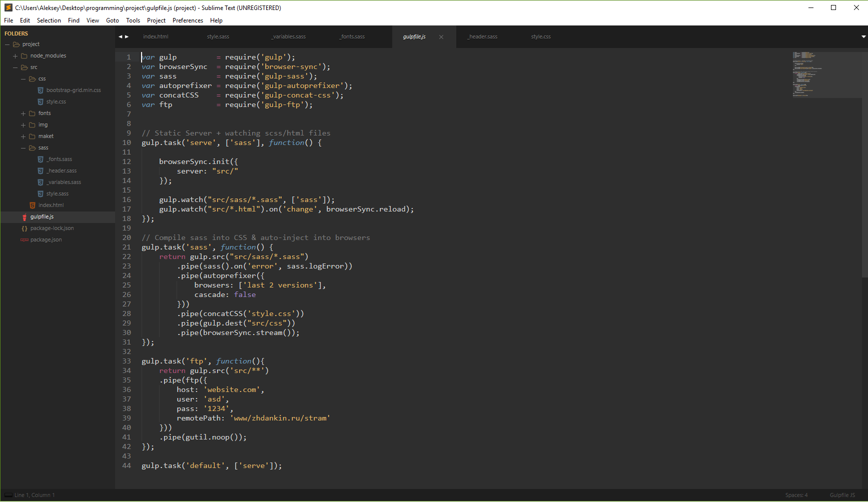The image size is (868, 502).
Task: Open the tab list dropdown arrow
Action: (863, 36)
